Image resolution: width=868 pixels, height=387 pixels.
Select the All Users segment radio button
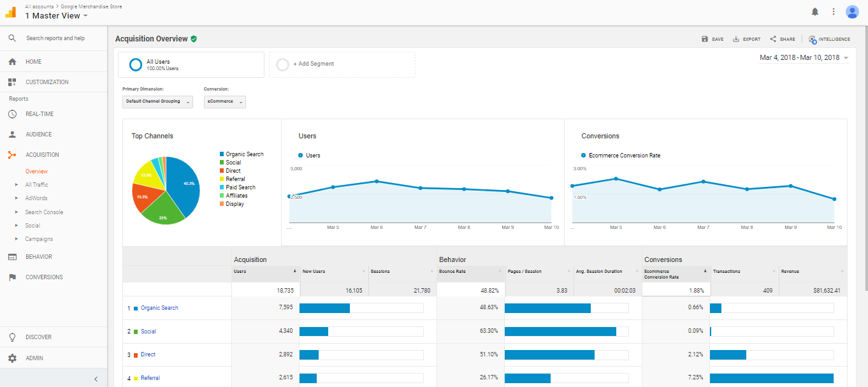(134, 64)
